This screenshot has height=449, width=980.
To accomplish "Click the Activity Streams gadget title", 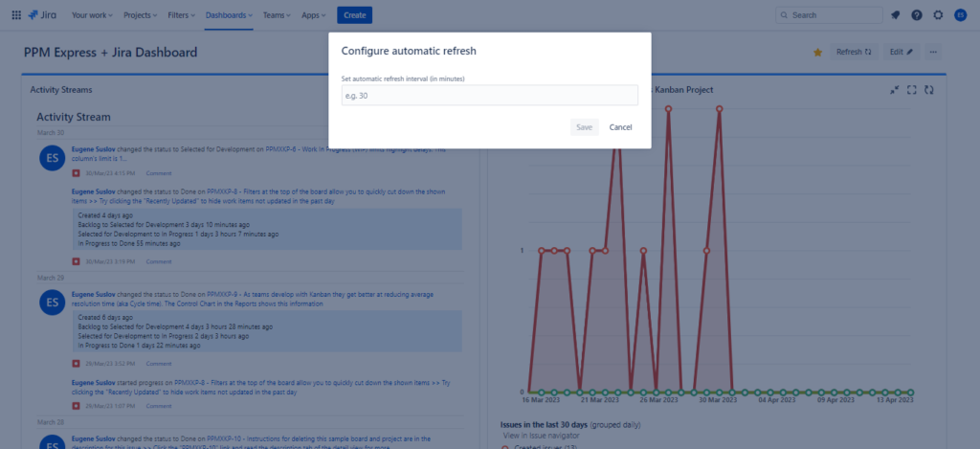I will click(61, 90).
